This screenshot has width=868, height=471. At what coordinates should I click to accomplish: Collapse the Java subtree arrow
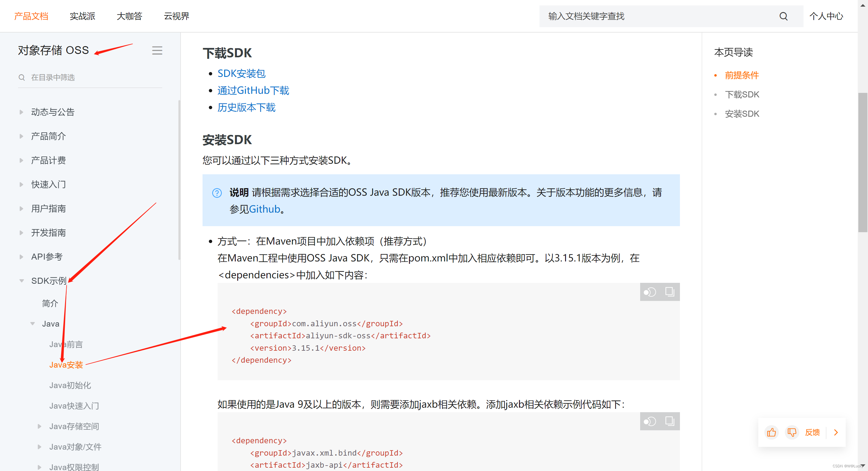tap(33, 324)
